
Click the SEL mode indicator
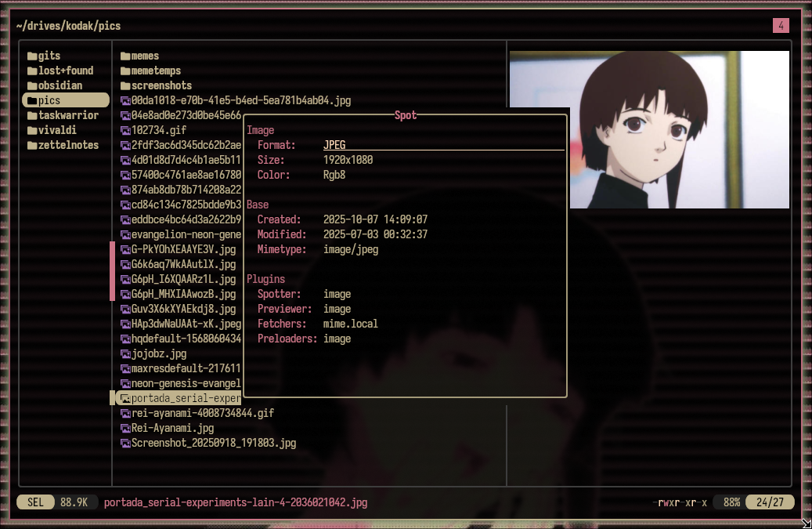35,502
